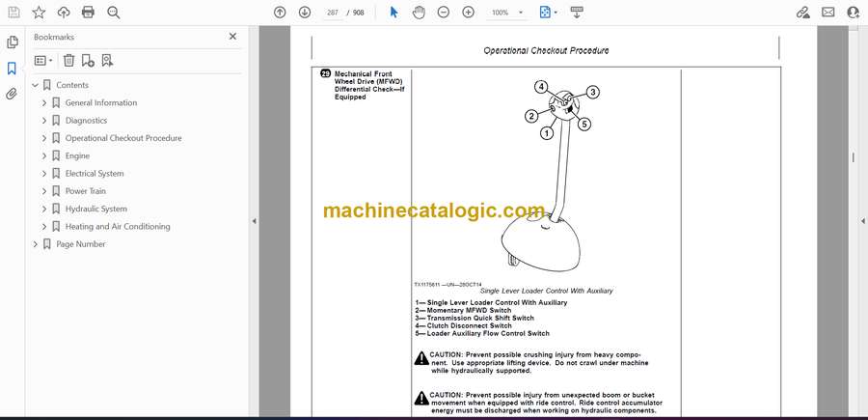Screen dimensions: 868x420
Task: Open Heating and Air Conditioning bookmark
Action: tap(118, 227)
